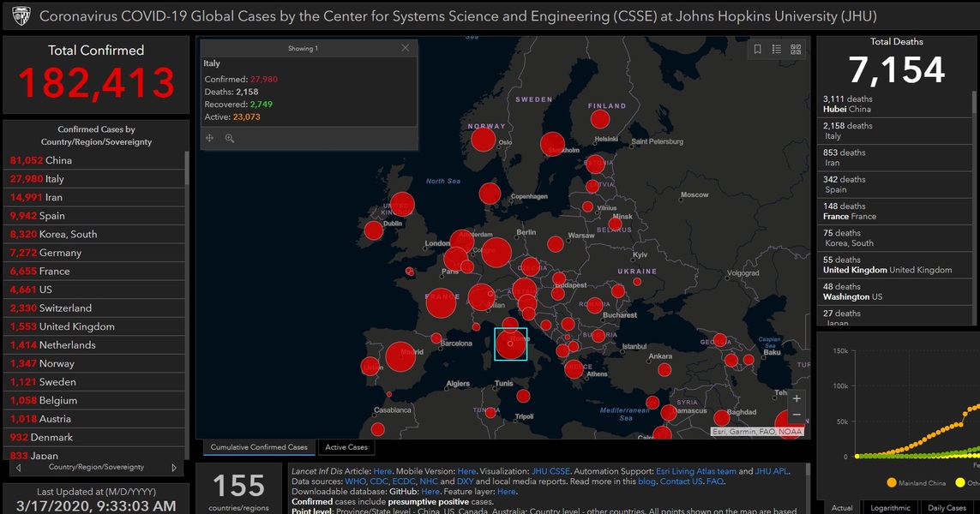Switch chart to Logarithmic tab

click(x=889, y=508)
